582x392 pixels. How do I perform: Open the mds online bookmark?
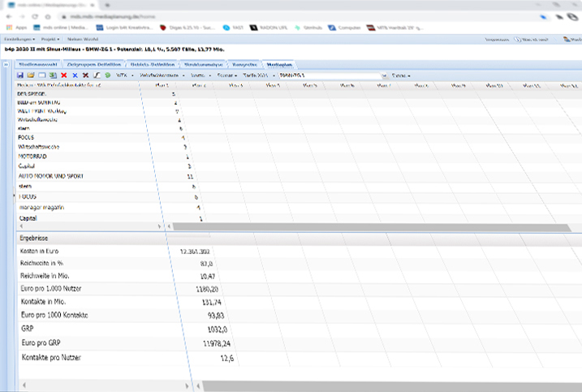(61, 28)
